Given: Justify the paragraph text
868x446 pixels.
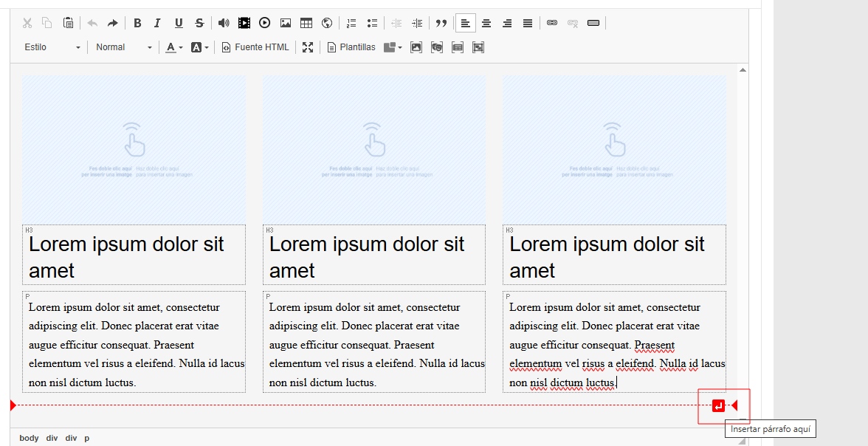Looking at the screenshot, I should tap(528, 24).
